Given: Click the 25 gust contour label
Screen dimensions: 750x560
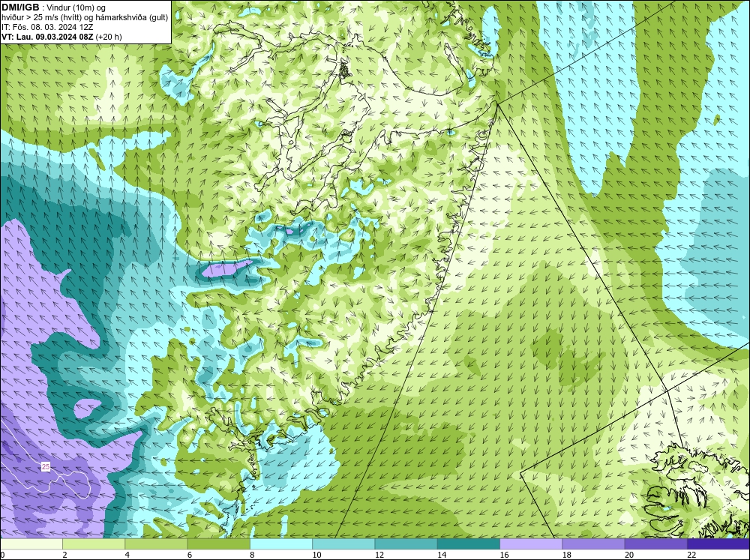Looking at the screenshot, I should pyautogui.click(x=46, y=467).
